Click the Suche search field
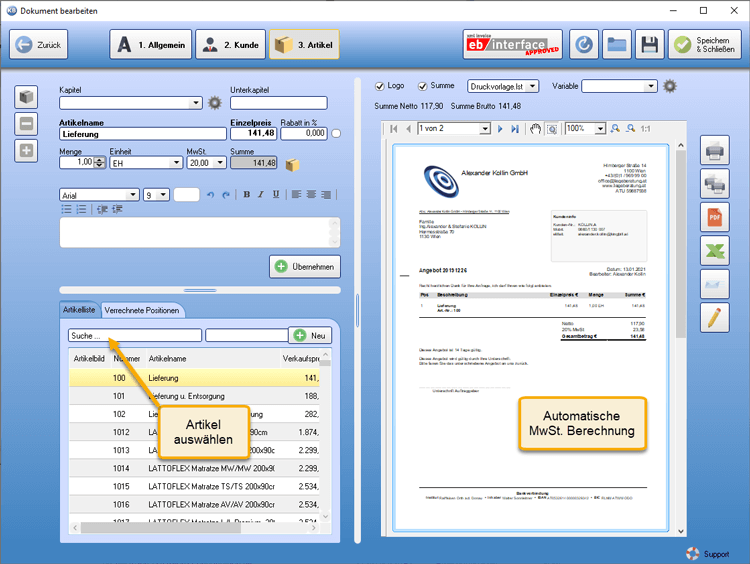Screen dimensions: 750x564 click(134, 335)
